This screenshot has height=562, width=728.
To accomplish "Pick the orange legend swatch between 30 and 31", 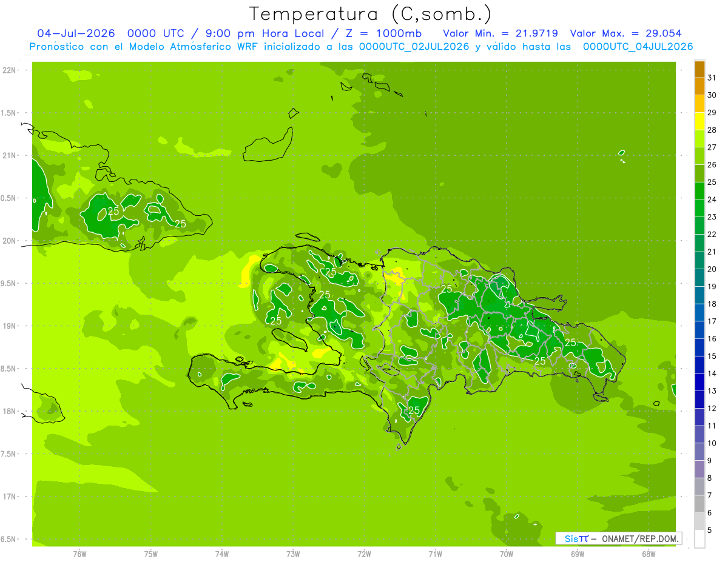I will (699, 87).
